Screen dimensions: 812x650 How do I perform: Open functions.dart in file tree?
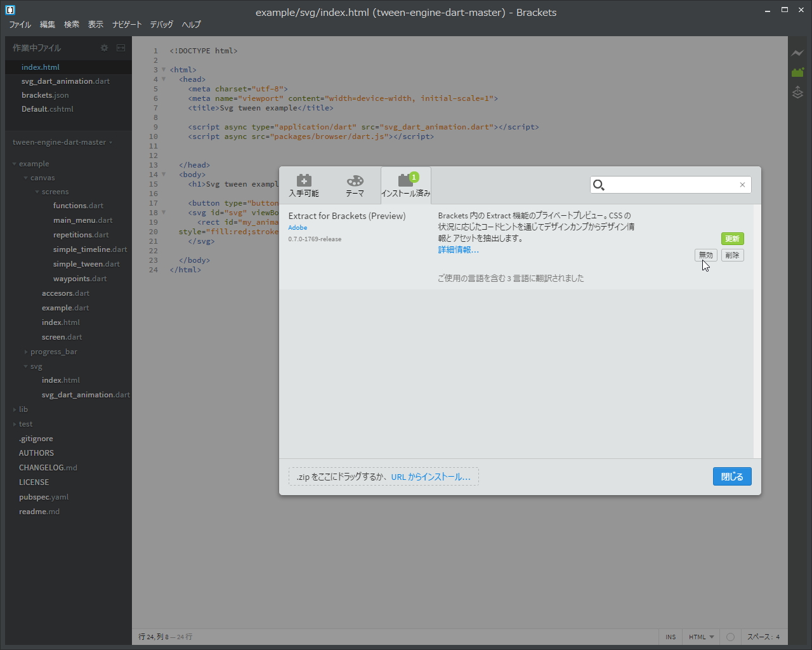[x=78, y=206]
